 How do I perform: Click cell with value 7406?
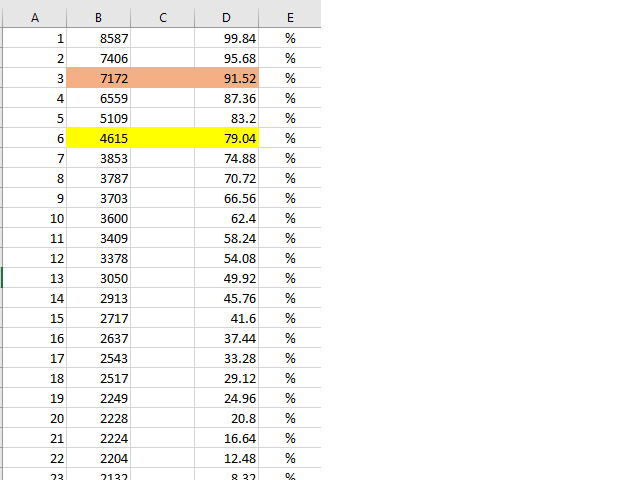tap(98, 58)
